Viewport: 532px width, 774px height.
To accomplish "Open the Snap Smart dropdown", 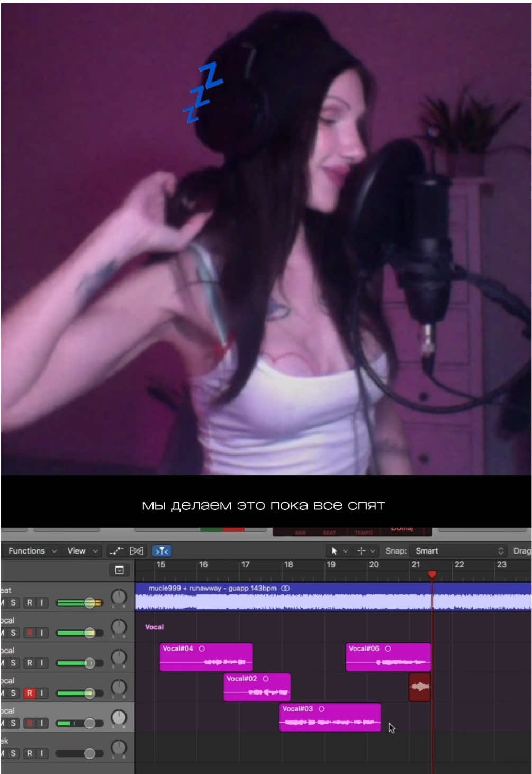I will (x=459, y=551).
